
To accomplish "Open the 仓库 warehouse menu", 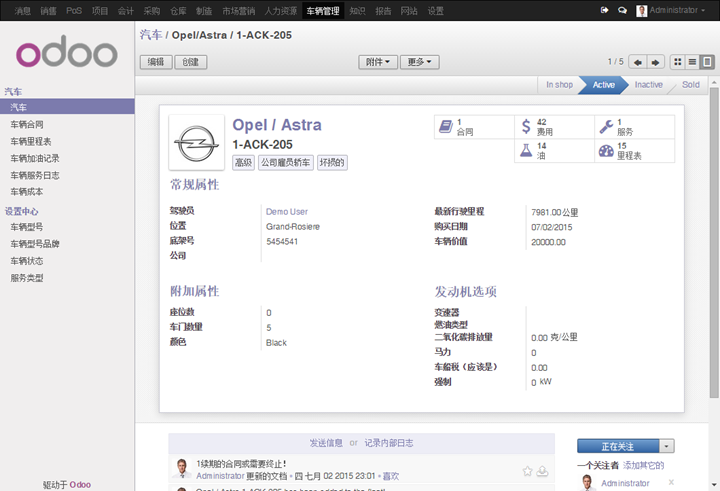I will (178, 11).
